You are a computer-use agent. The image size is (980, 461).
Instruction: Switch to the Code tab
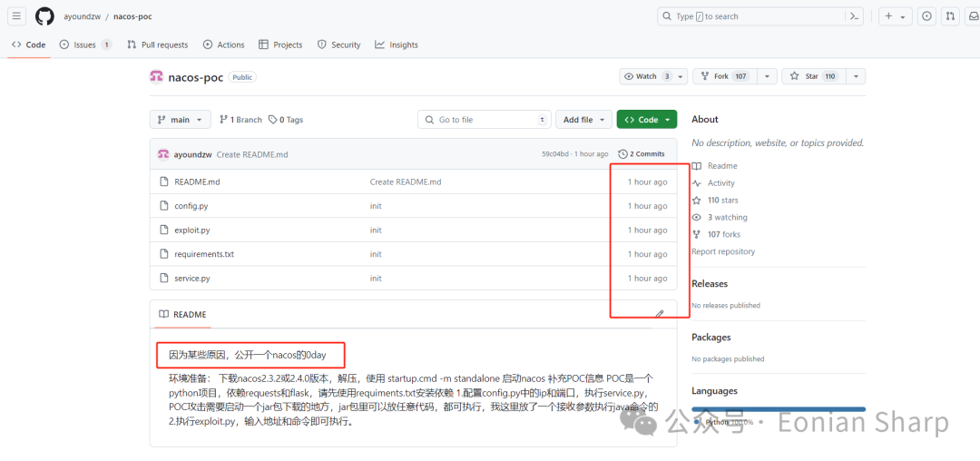[x=29, y=45]
